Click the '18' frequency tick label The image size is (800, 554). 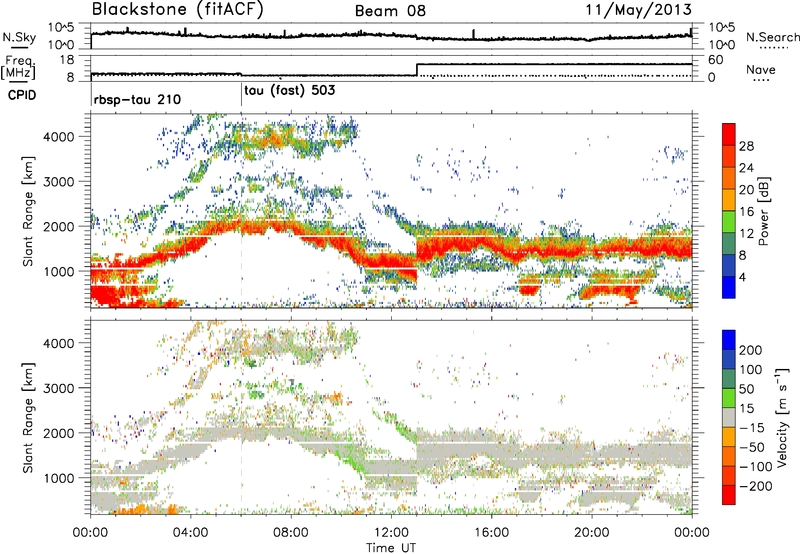tap(67, 60)
